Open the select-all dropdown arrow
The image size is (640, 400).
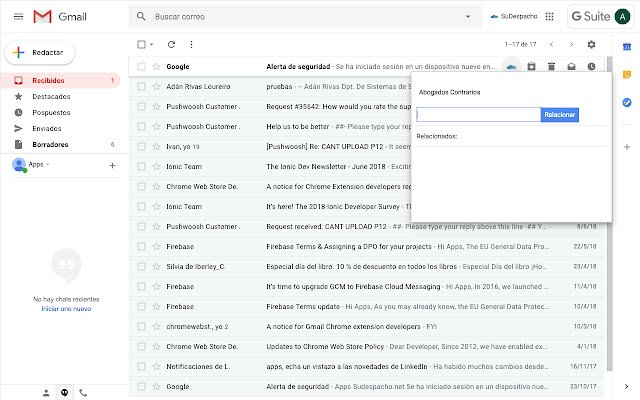click(x=151, y=44)
